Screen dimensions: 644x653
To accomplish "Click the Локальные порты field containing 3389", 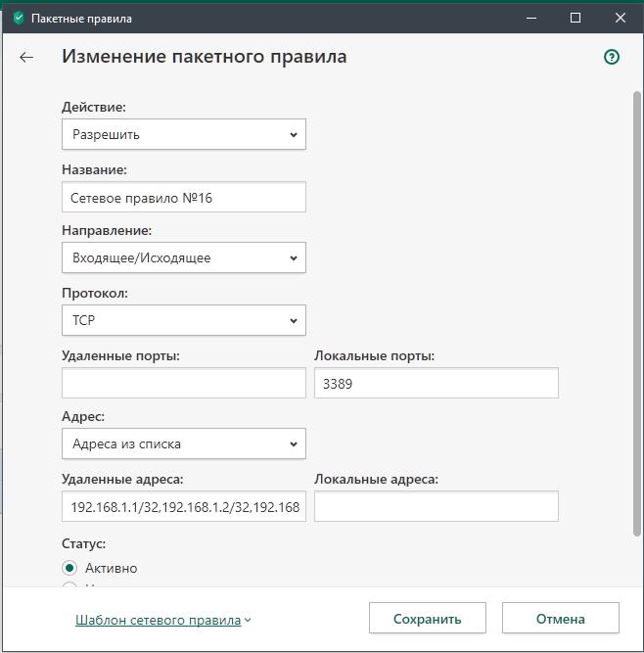I will (436, 383).
